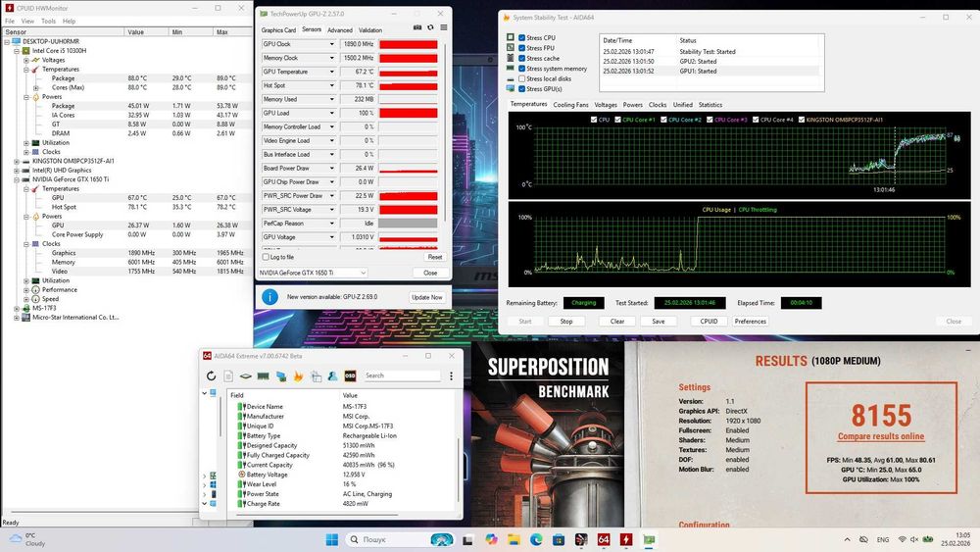The image size is (980, 552).
Task: Click the AIDA64 Extreme Search field
Action: pyautogui.click(x=403, y=376)
